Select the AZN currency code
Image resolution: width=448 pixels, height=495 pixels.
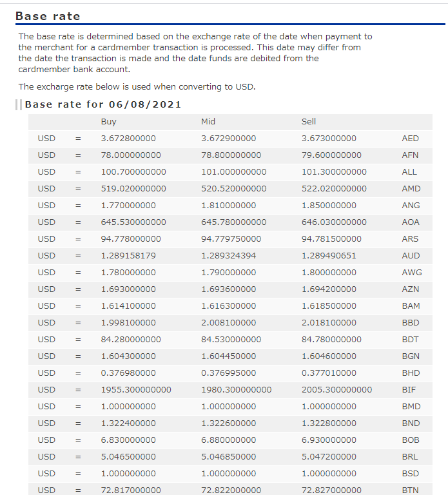(411, 289)
